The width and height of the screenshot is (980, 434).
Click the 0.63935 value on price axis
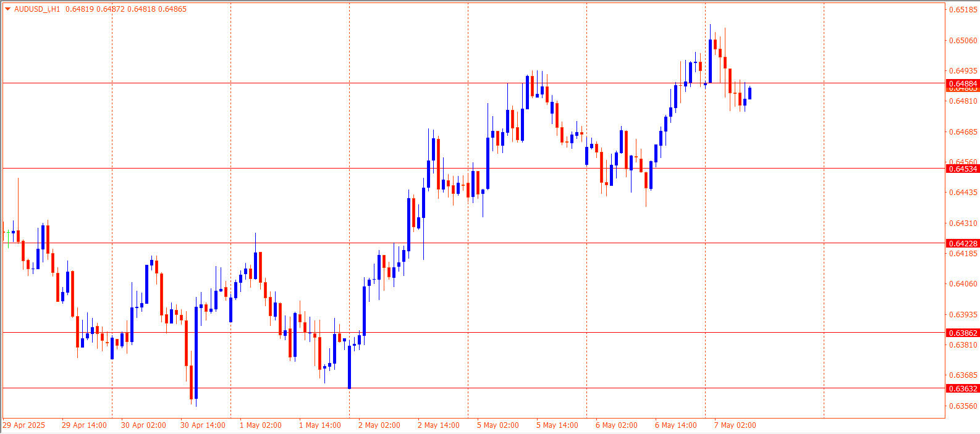[963, 315]
